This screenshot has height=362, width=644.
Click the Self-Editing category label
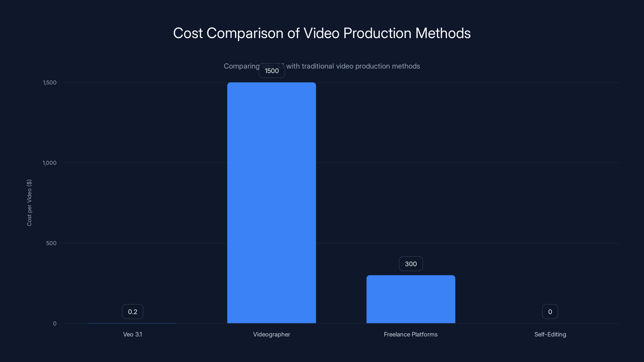tap(550, 334)
